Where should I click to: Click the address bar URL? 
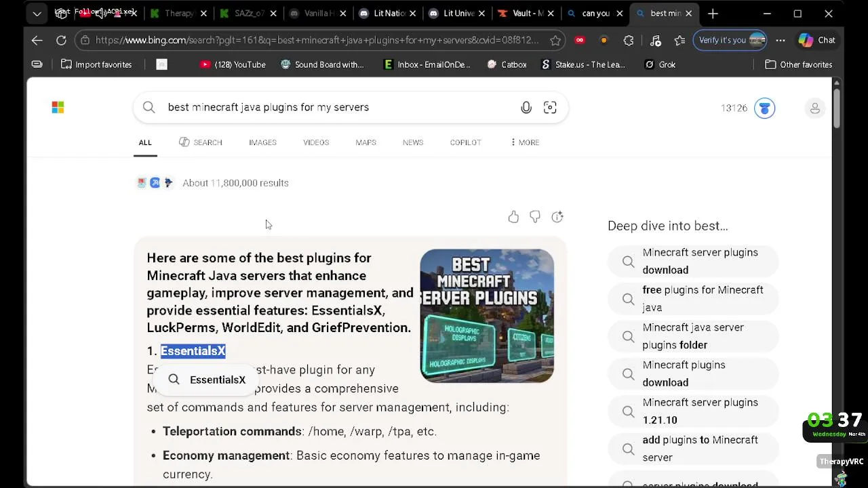click(317, 40)
